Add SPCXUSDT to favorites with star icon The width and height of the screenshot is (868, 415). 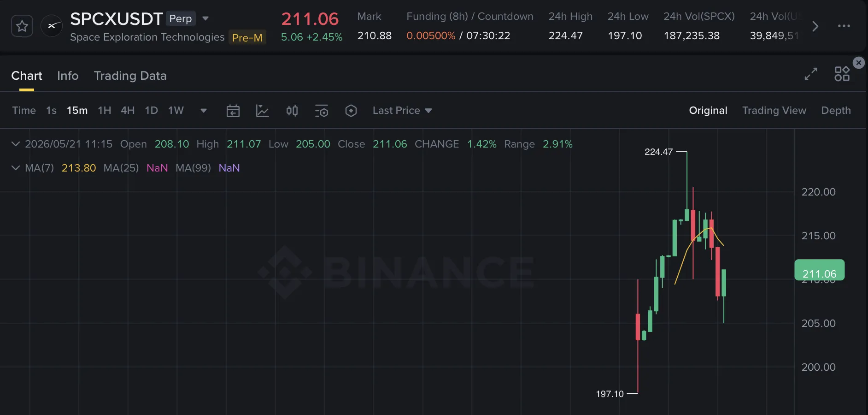click(22, 26)
